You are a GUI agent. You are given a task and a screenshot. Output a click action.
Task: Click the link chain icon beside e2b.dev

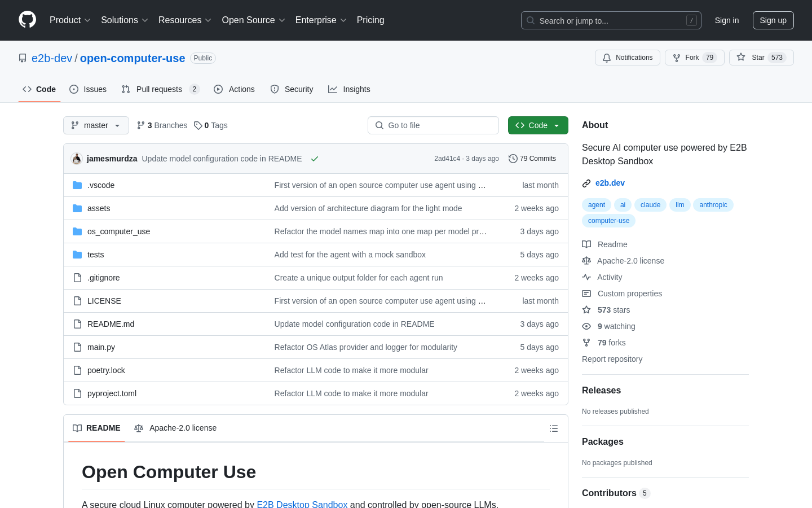pos(586,183)
